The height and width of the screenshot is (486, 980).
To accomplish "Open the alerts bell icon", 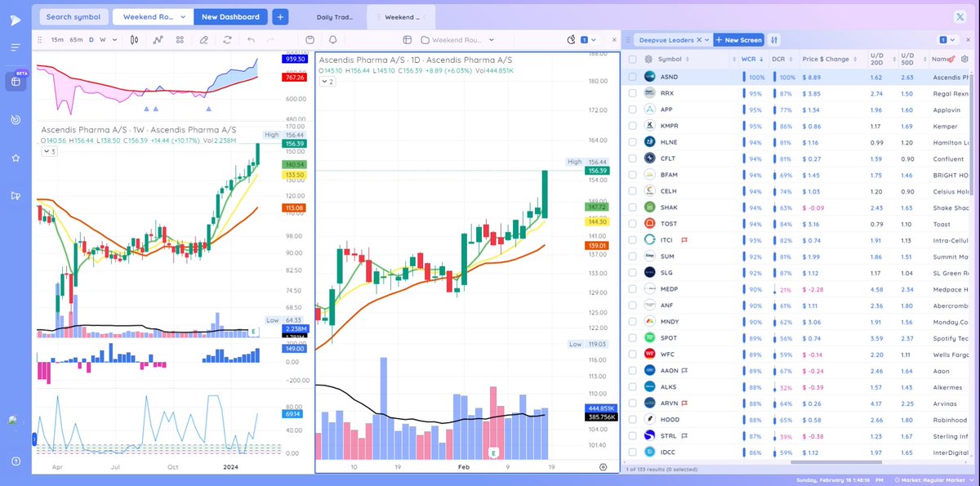I will coord(332,39).
